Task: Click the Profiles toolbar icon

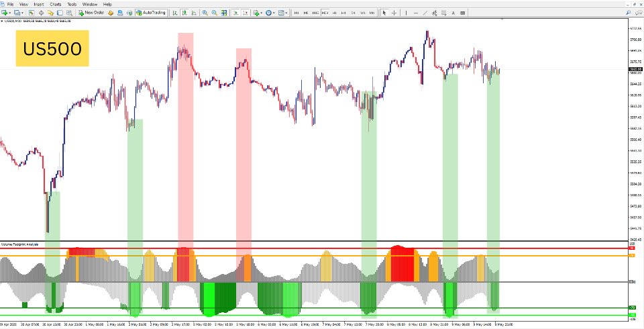Action: (17, 13)
